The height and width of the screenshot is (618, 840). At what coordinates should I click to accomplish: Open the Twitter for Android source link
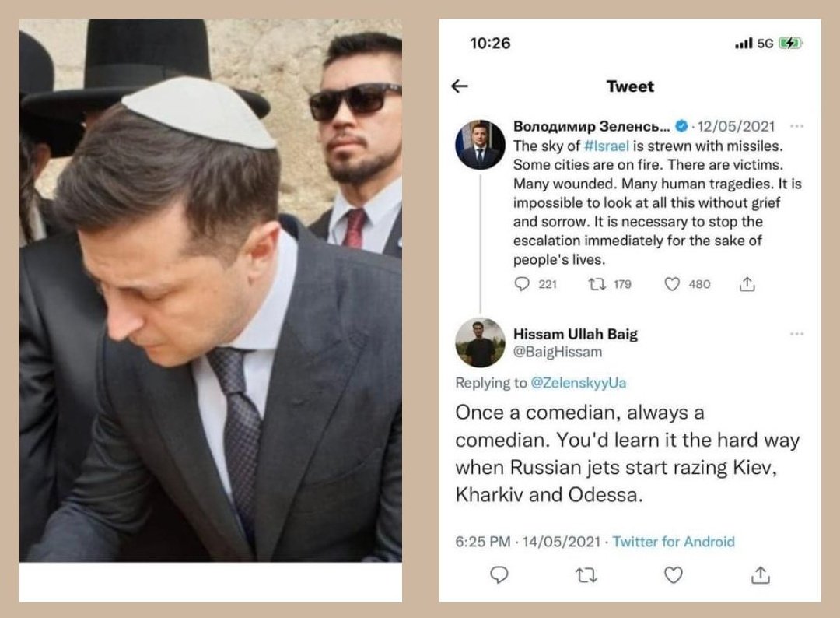pos(674,542)
